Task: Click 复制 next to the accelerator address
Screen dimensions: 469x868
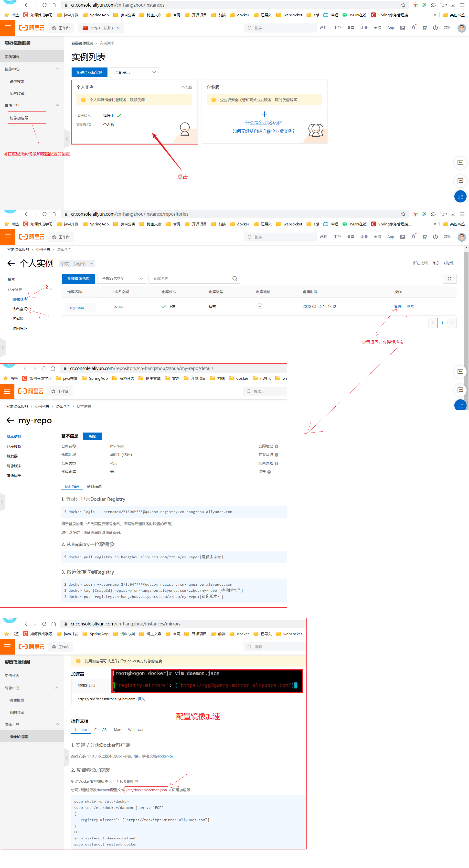Action: (x=141, y=699)
